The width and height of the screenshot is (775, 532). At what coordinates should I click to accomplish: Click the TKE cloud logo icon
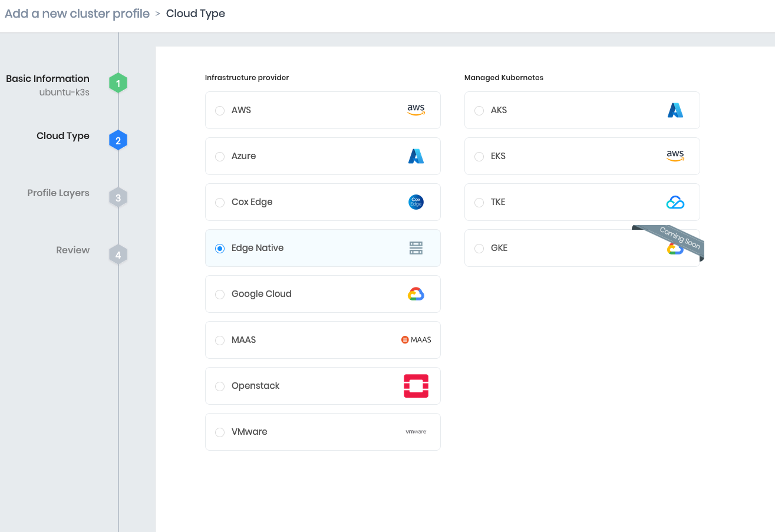pos(675,202)
